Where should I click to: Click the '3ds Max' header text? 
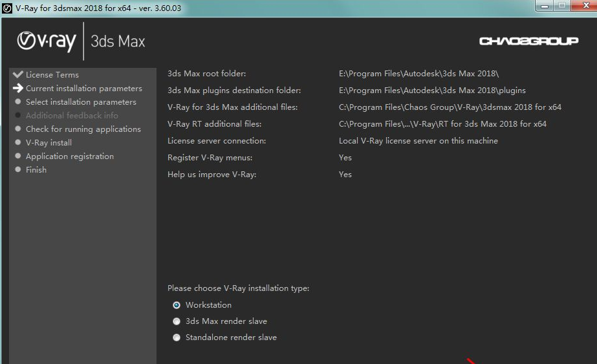[118, 41]
